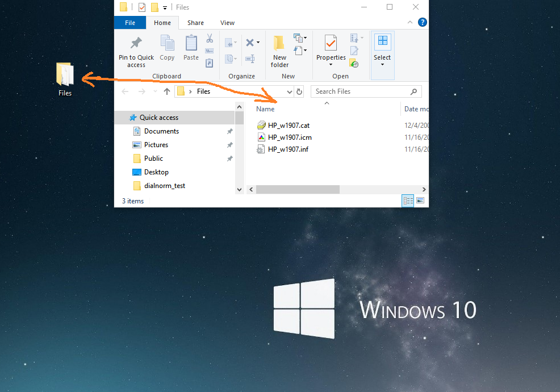Click the horizontal scrollbar thumb
The height and width of the screenshot is (392, 560).
[x=298, y=189]
